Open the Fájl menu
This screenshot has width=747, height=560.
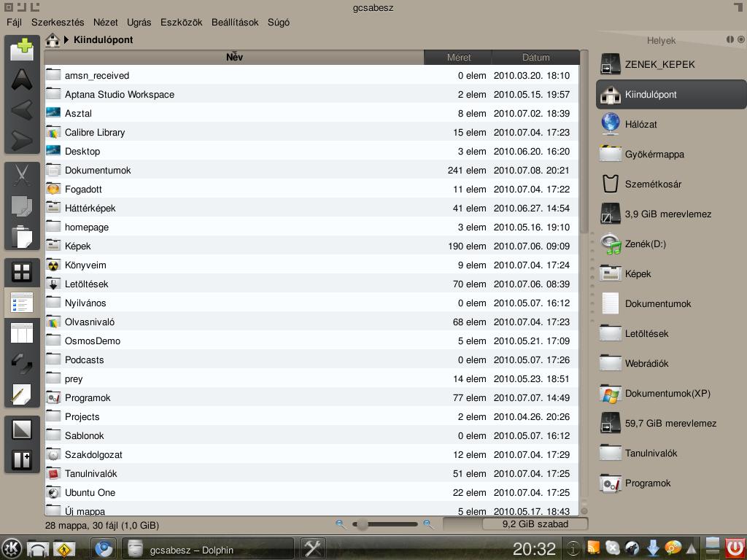pyautogui.click(x=15, y=23)
